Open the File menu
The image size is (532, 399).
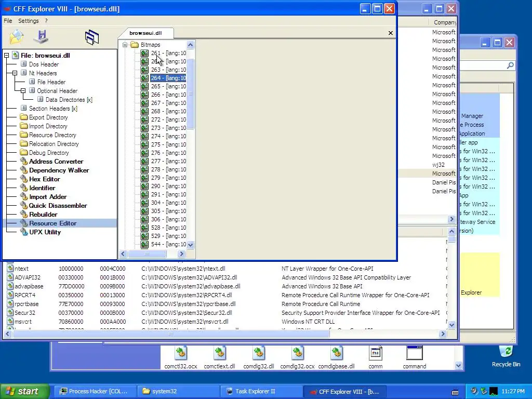point(8,21)
